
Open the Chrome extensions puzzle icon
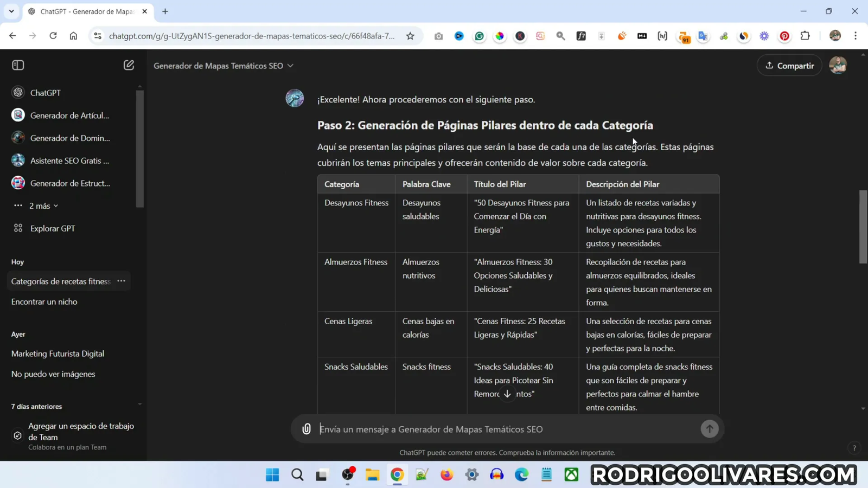[805, 36]
